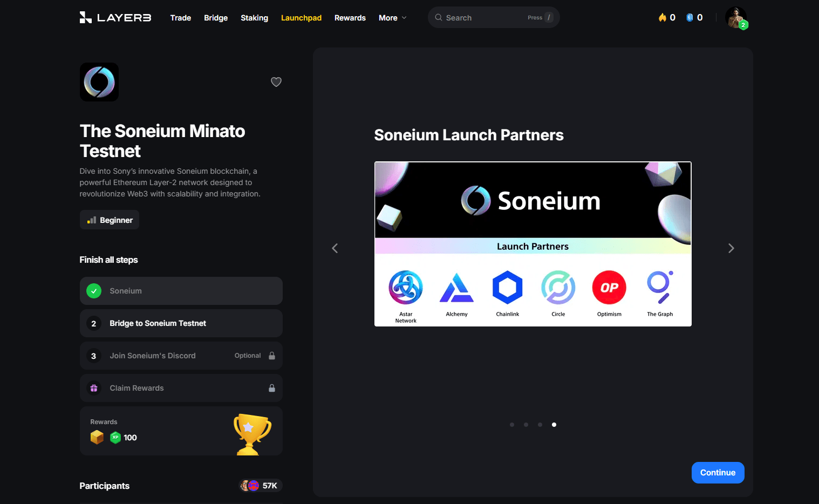Click the gold cube reward icon
This screenshot has width=819, height=504.
point(97,437)
